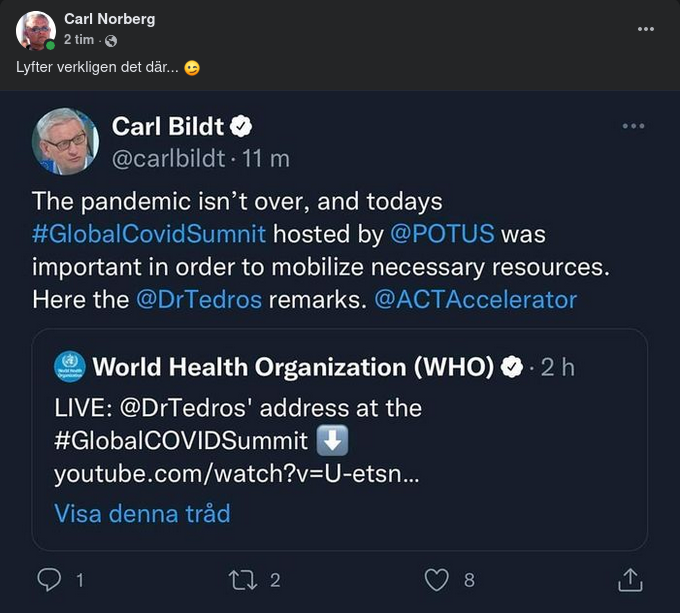Open Carl Norberg's profile picture
The width and height of the screenshot is (680, 613).
(35, 30)
